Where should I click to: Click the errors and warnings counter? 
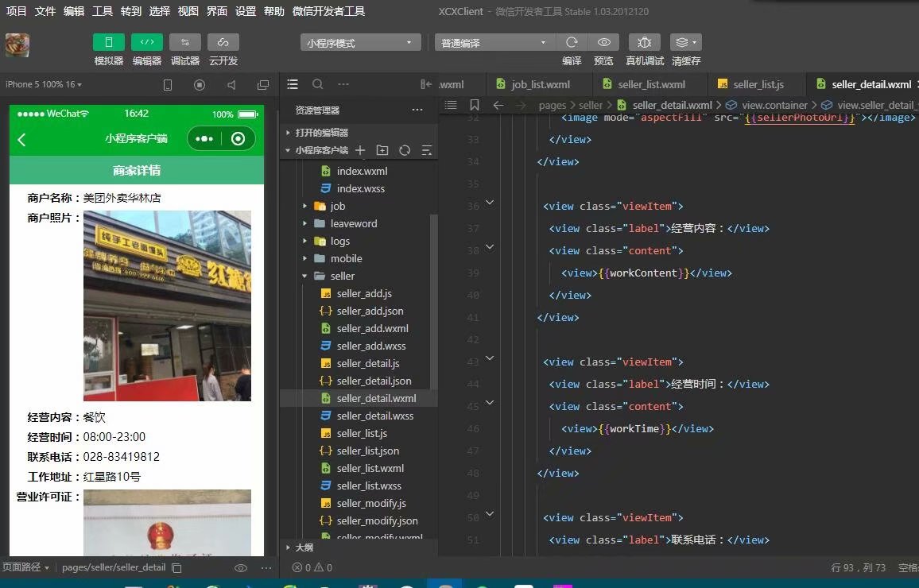(x=312, y=567)
